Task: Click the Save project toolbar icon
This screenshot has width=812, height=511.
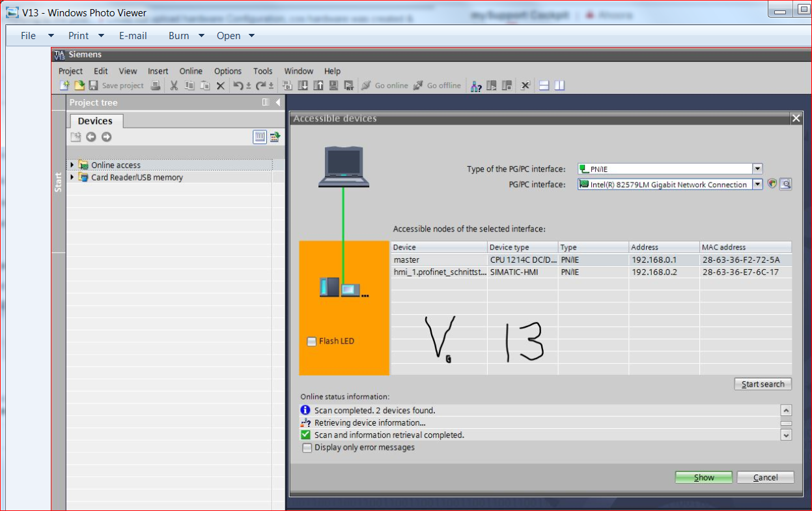Action: pos(94,85)
